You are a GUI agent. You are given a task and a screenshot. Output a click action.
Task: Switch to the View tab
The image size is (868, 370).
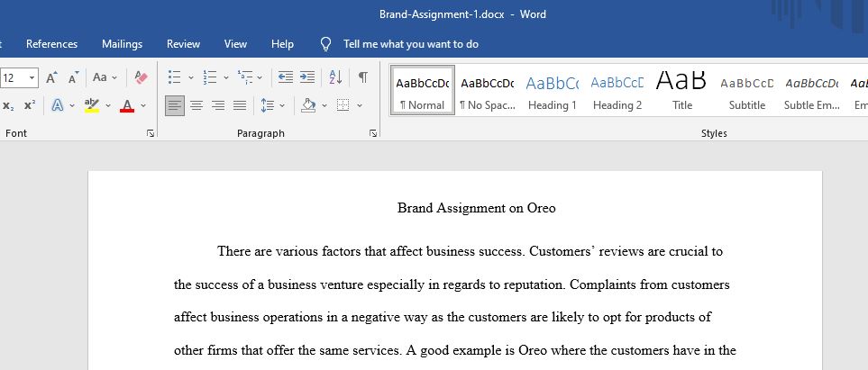pos(235,44)
